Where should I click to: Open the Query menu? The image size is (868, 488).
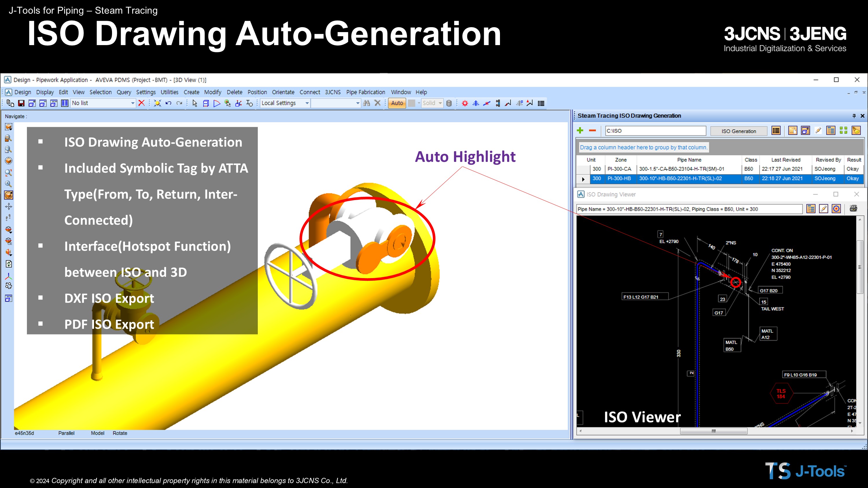(x=124, y=92)
